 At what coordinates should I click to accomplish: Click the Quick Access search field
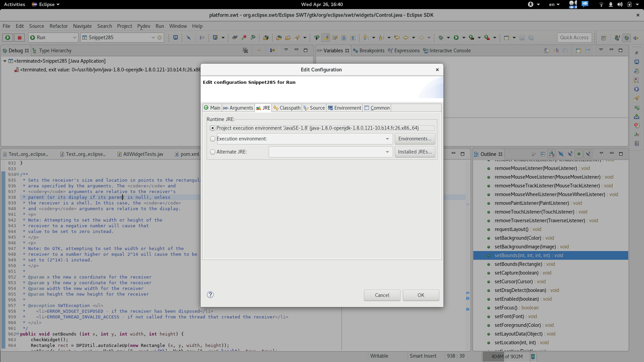pyautogui.click(x=574, y=38)
